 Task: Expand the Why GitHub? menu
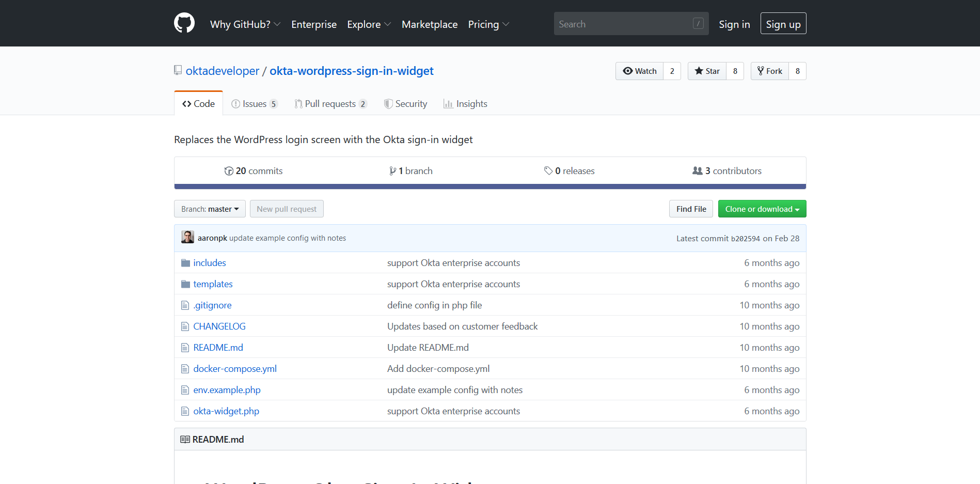[x=245, y=24]
